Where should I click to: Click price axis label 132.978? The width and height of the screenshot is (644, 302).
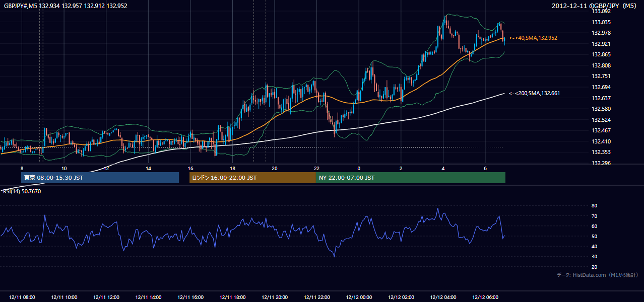[601, 33]
